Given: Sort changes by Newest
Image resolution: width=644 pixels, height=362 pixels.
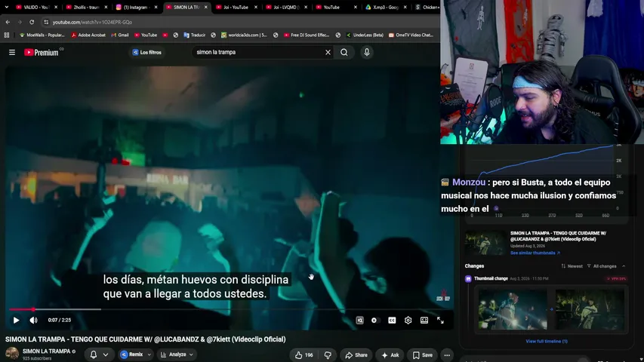Looking at the screenshot, I should click(572, 266).
